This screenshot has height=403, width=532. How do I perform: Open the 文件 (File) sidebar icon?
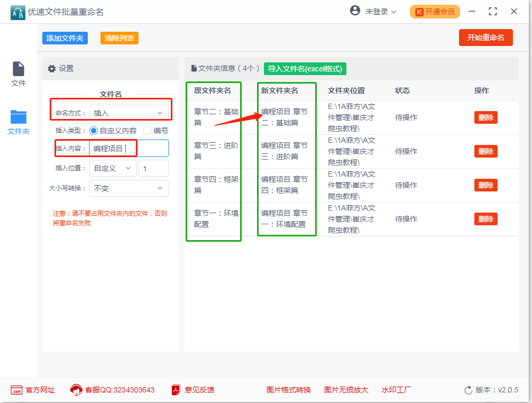19,69
